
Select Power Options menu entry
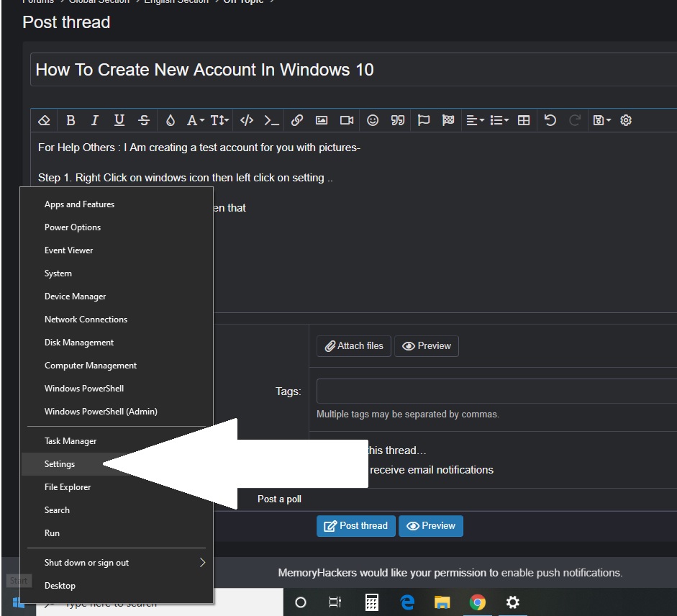point(117,227)
